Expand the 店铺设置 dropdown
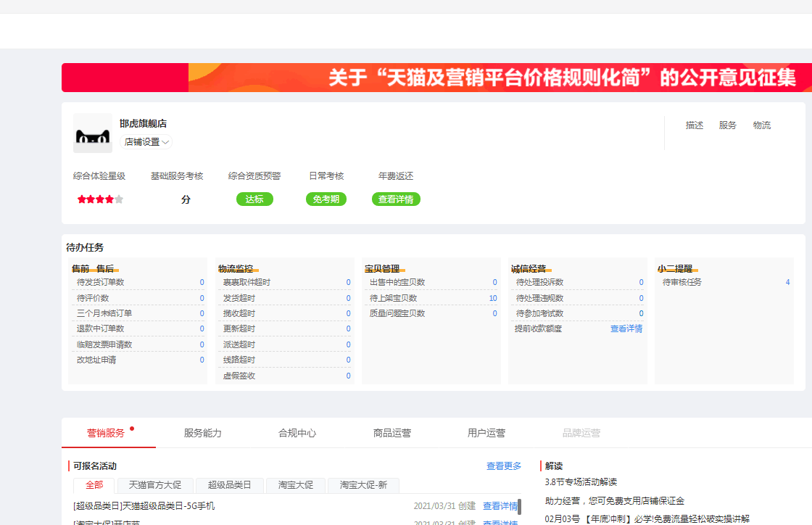 [x=146, y=142]
